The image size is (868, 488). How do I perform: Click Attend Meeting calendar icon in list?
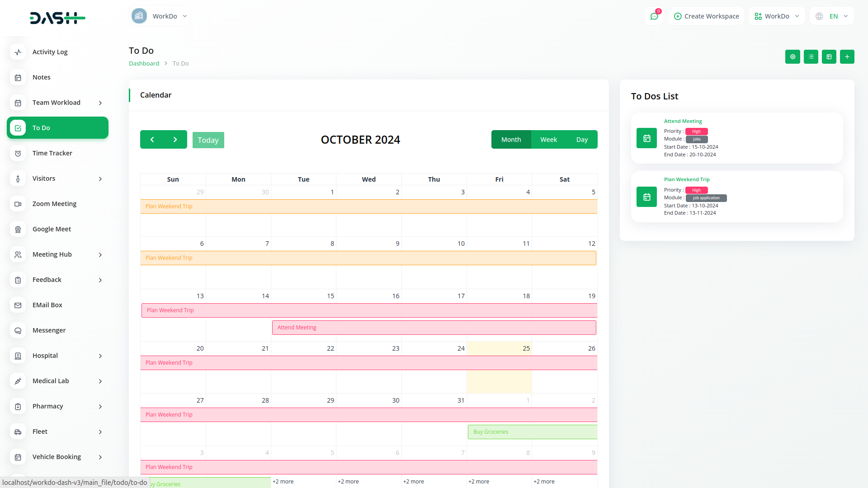(x=646, y=138)
